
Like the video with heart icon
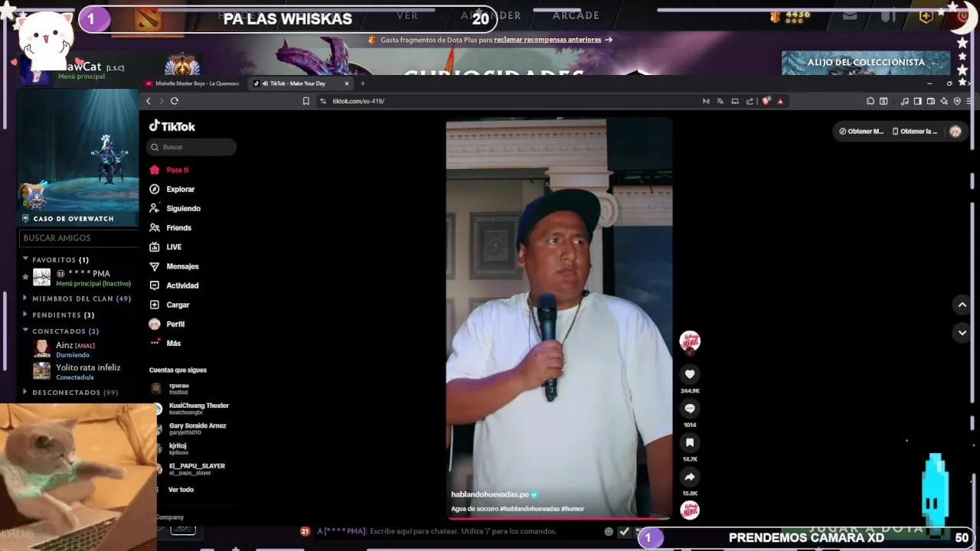tap(690, 374)
